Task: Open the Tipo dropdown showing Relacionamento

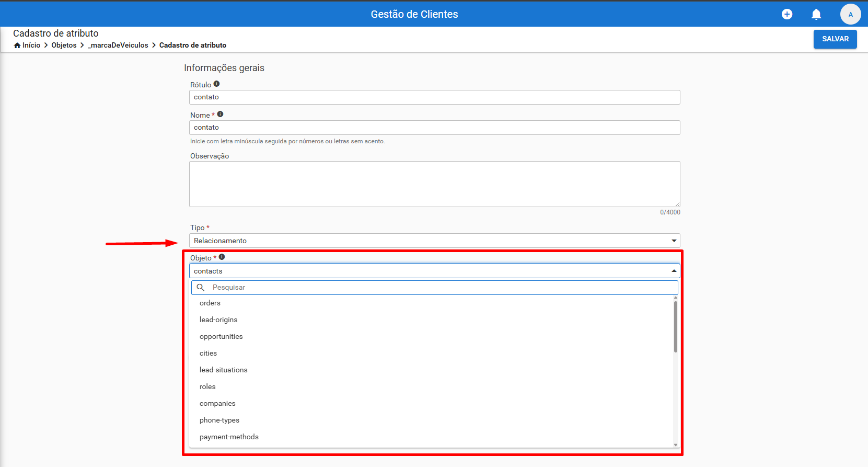Action: click(x=434, y=241)
